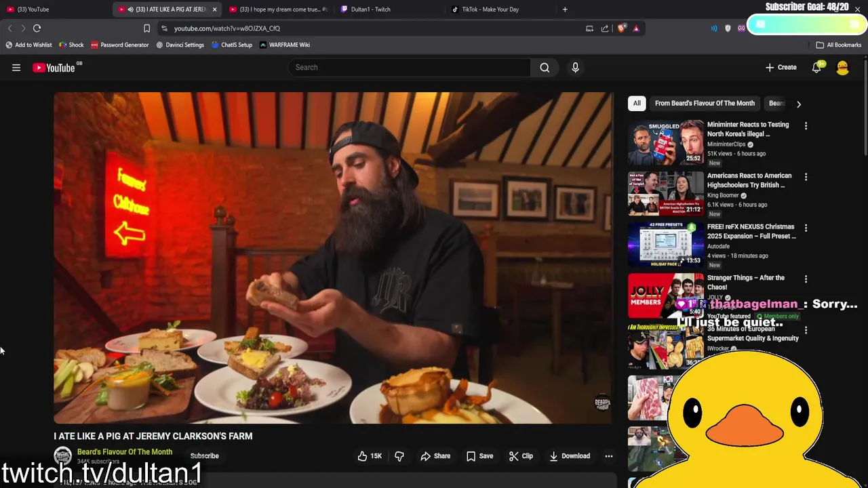Click the search magnifier button

coord(545,67)
